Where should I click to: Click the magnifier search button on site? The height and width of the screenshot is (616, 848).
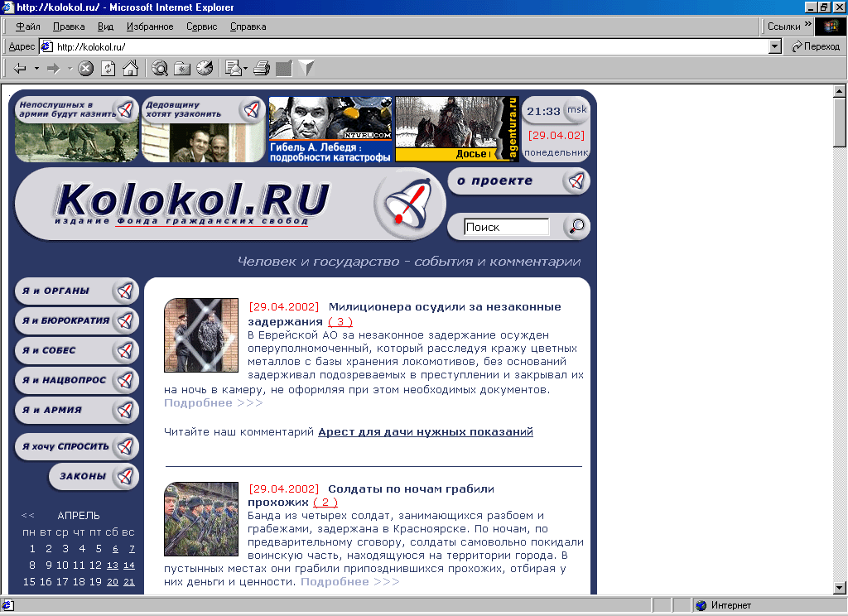click(x=576, y=226)
